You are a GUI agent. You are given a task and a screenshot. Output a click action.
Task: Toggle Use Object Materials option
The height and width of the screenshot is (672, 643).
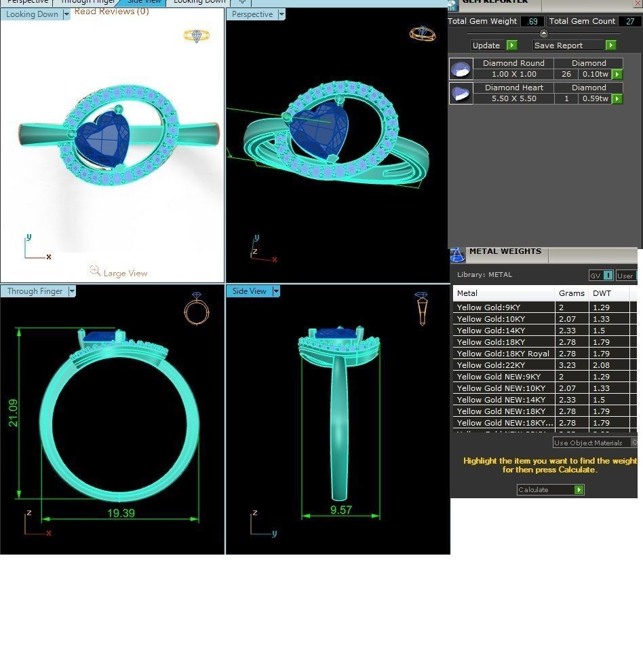pos(595,443)
